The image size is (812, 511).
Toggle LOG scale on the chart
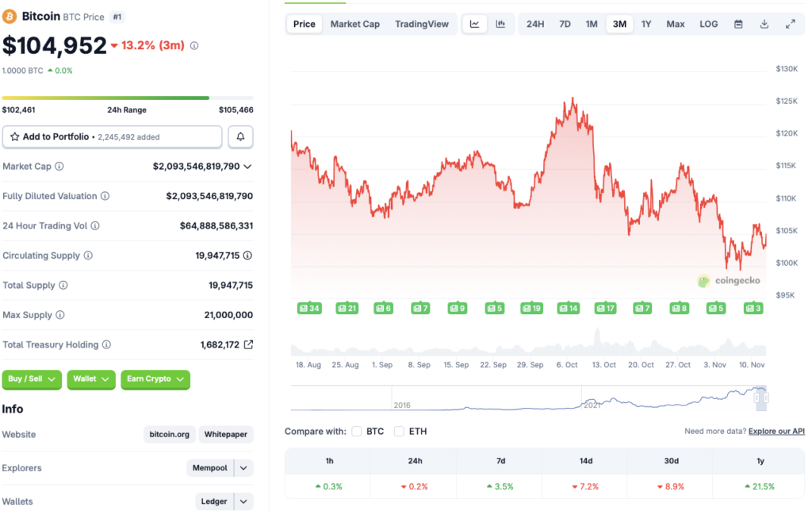(x=708, y=24)
